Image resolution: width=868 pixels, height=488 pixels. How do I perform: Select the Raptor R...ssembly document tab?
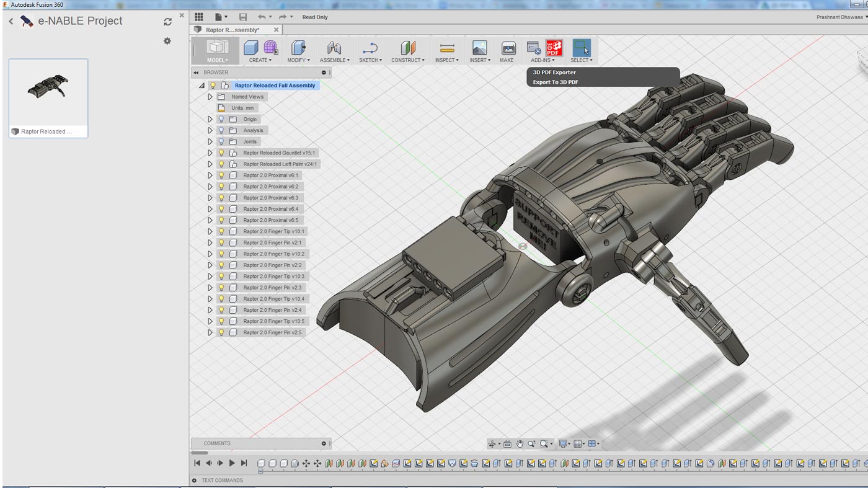(x=232, y=30)
